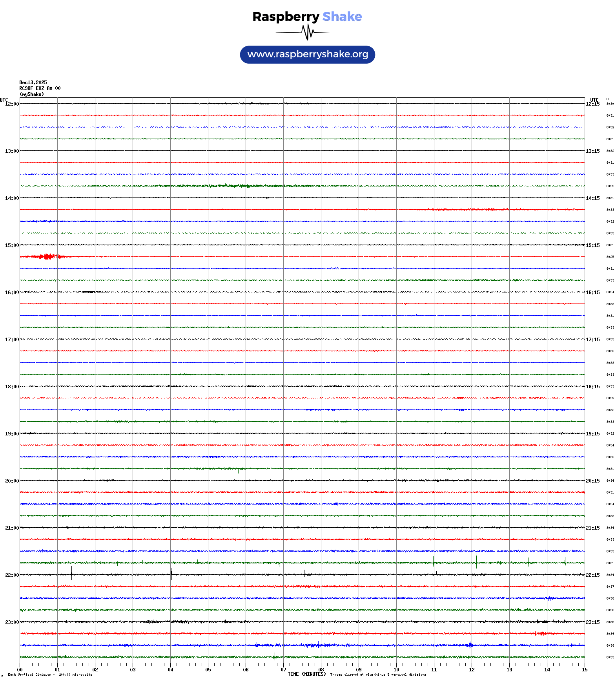Image resolution: width=616 pixels, height=680 pixels.
Task: Click the Each Vertical Division scale note
Action: pos(50,675)
